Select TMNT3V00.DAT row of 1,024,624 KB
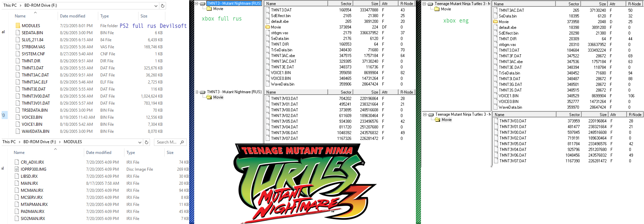Viewport: 644px width, 224px height. pos(89,96)
